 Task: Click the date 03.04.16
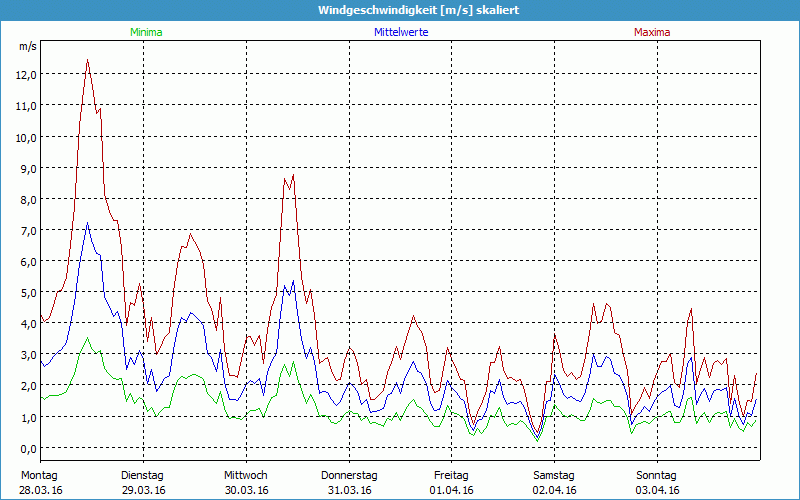(x=657, y=491)
